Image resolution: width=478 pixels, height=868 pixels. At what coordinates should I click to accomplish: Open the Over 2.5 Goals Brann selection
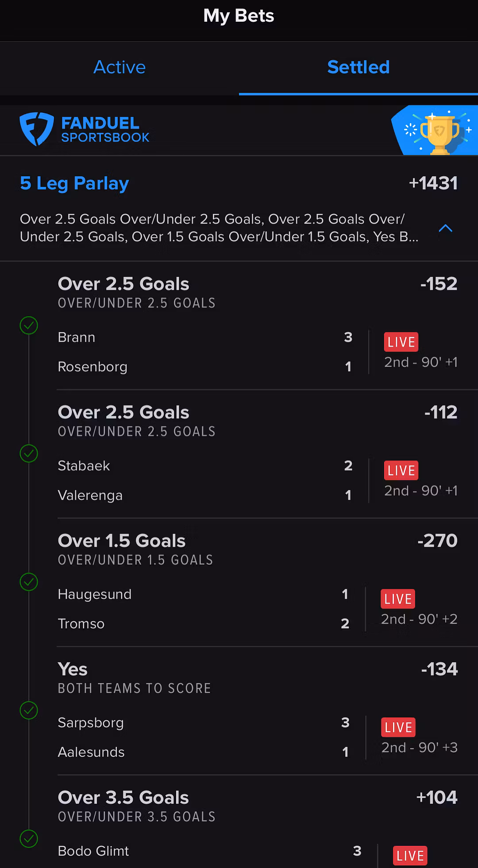(x=123, y=284)
